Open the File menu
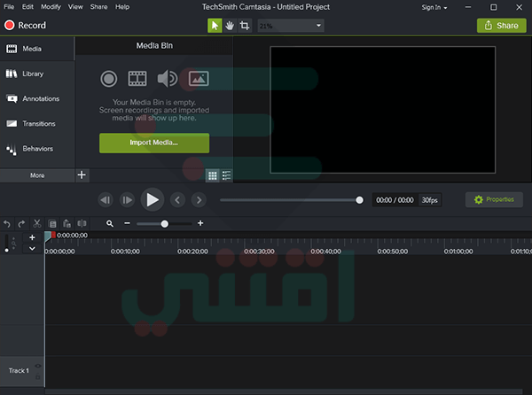Viewport: 532px width, 395px height. pos(9,7)
